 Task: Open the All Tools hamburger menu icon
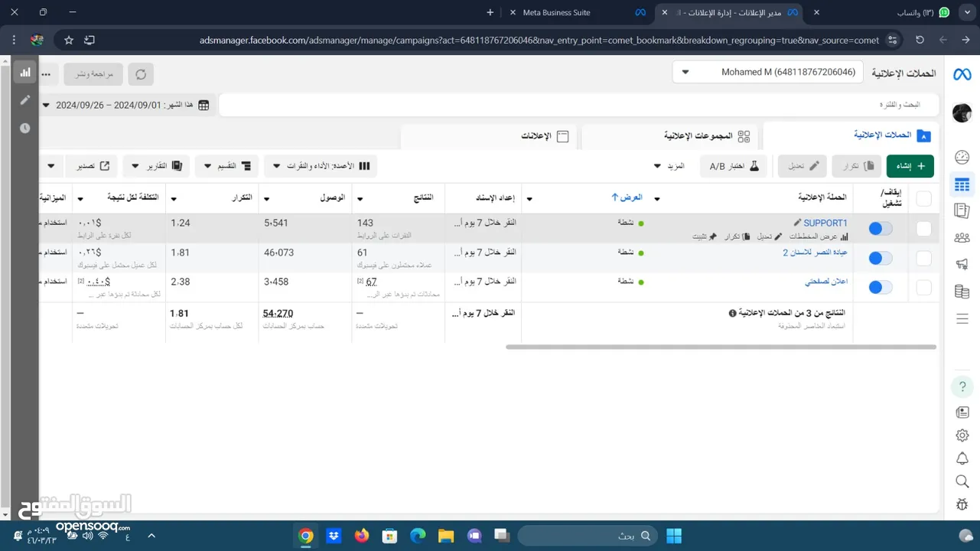click(962, 318)
